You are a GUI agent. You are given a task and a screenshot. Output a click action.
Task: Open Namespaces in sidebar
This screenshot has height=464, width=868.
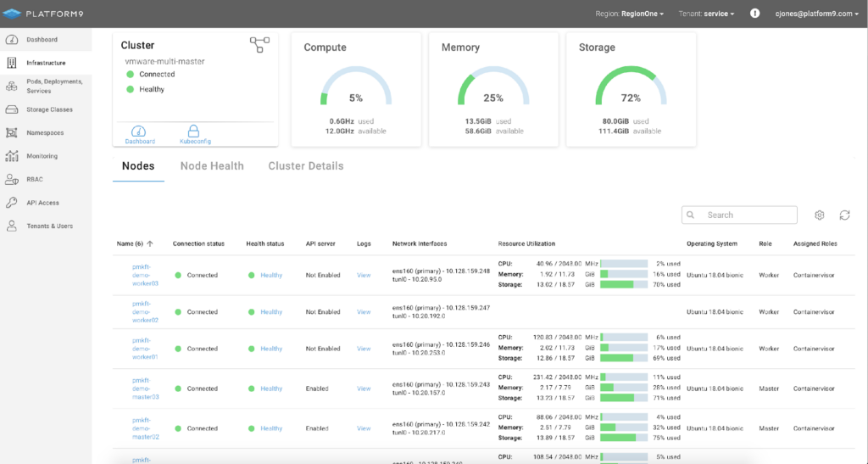[x=45, y=133]
